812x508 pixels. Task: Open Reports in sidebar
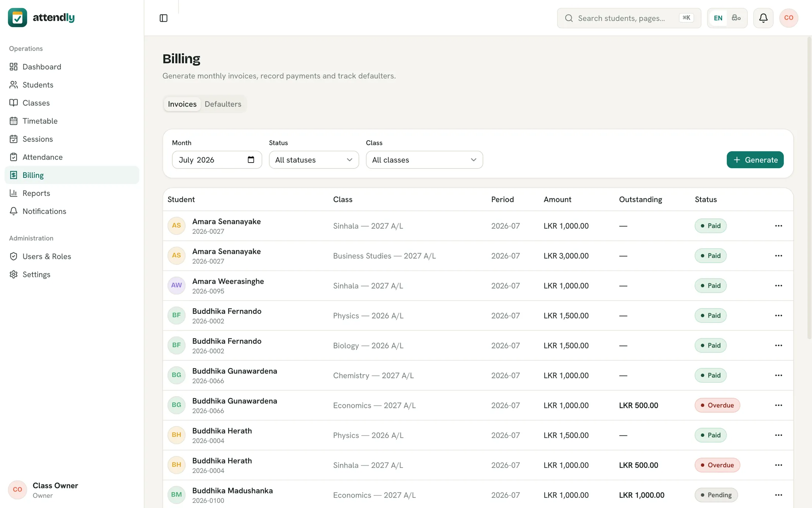[x=72, y=193]
